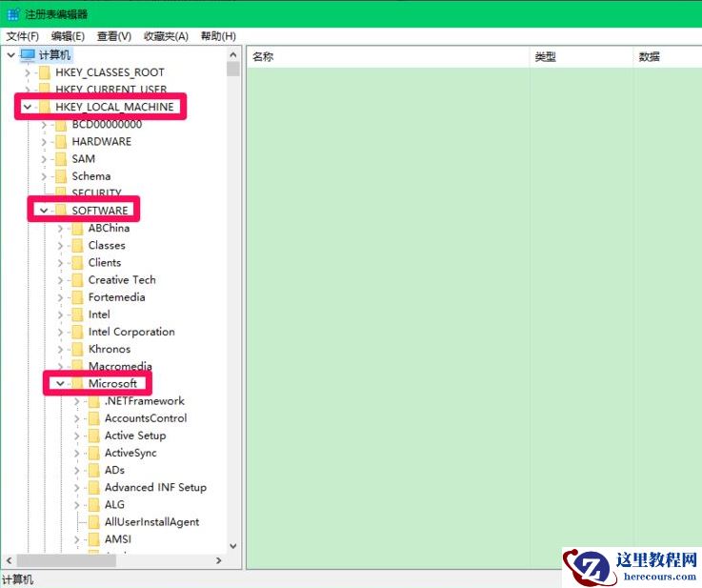The image size is (702, 588).
Task: Click the Microsoft folder icon
Action: point(77,384)
